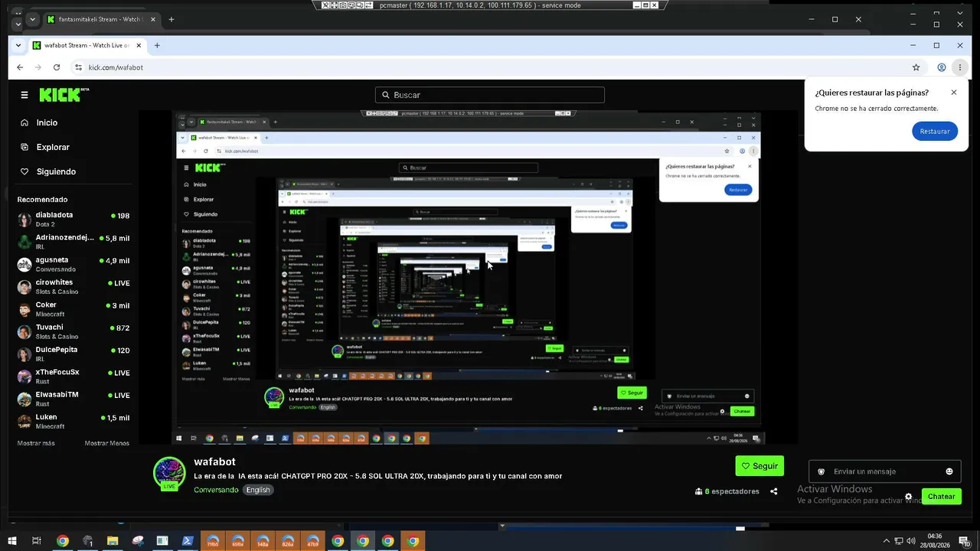Go to Inicio in the sidebar
The image size is (980, 551).
click(46, 122)
